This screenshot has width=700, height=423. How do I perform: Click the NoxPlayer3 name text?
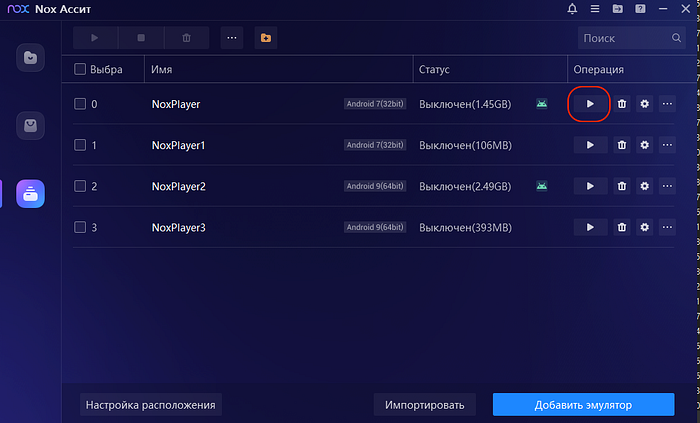point(179,228)
